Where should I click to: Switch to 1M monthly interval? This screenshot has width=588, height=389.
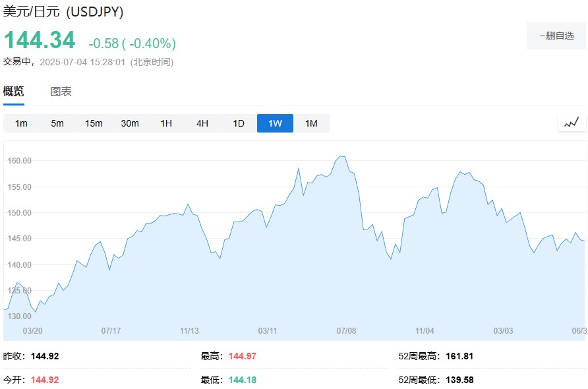point(311,123)
